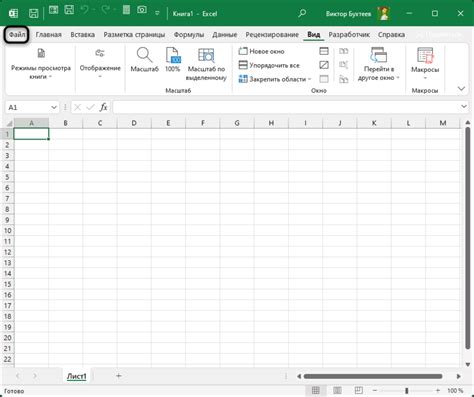Click the Undo arrow in title bar

pos(84,10)
